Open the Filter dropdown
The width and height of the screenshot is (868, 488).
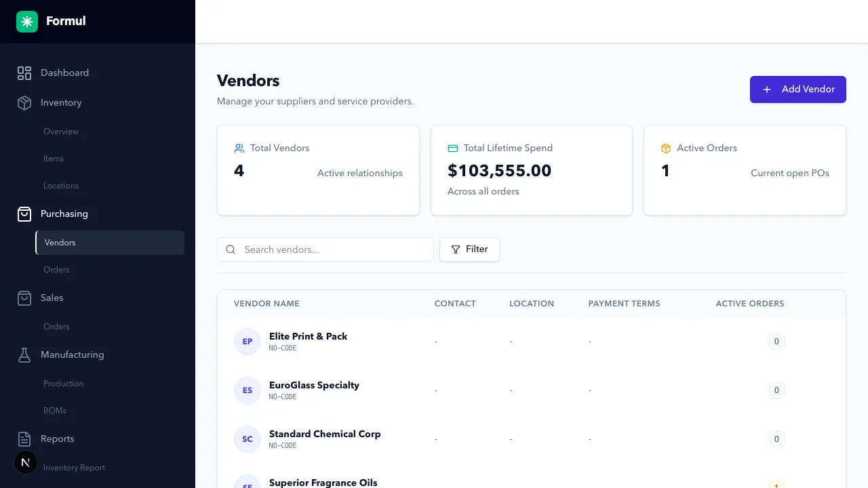click(x=469, y=249)
